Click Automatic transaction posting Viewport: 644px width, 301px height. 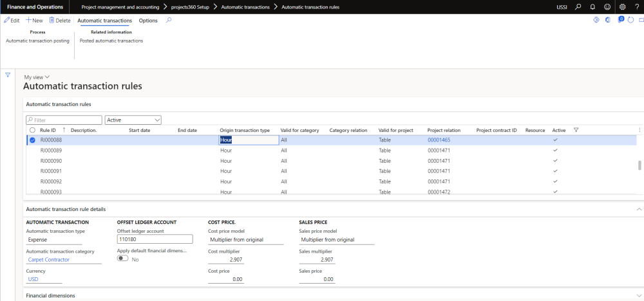click(37, 41)
